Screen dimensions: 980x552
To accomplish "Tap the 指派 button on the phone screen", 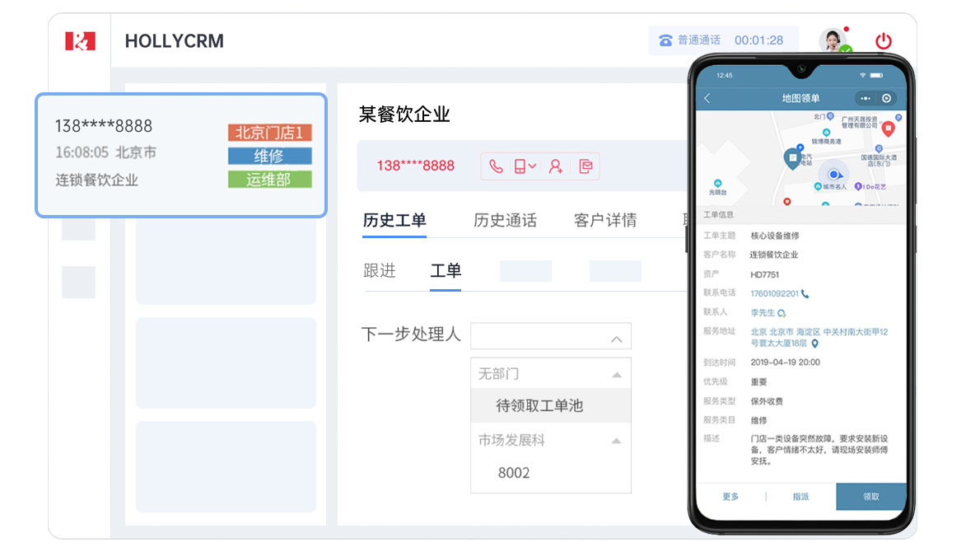I will pos(800,497).
